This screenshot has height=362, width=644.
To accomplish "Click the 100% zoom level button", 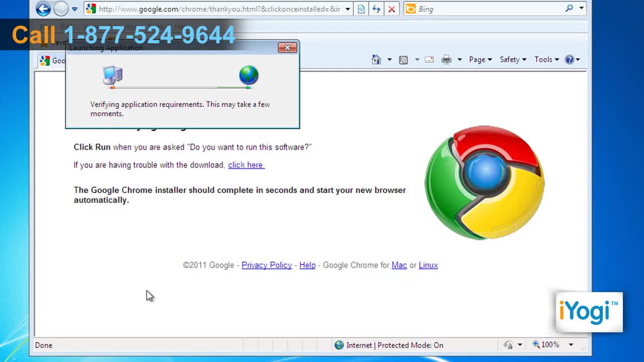I will click(546, 344).
